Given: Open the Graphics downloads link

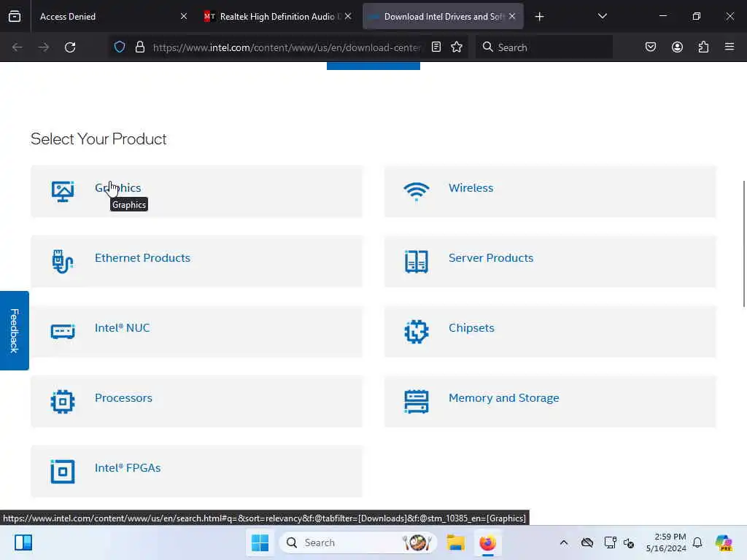Looking at the screenshot, I should [x=117, y=187].
